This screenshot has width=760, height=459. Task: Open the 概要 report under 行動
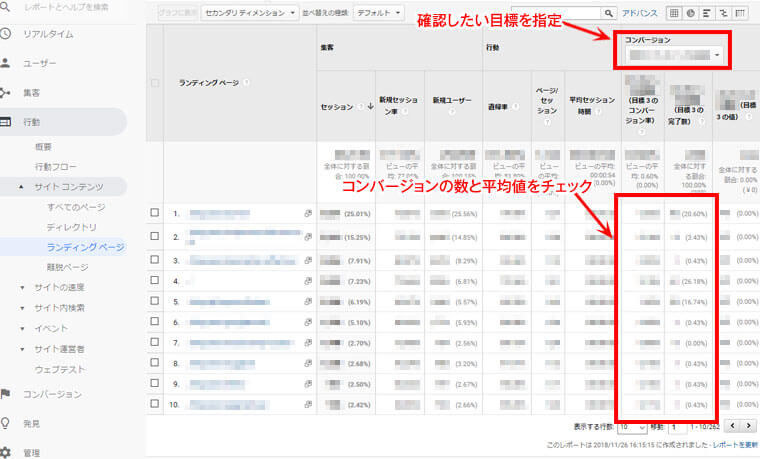[43, 147]
